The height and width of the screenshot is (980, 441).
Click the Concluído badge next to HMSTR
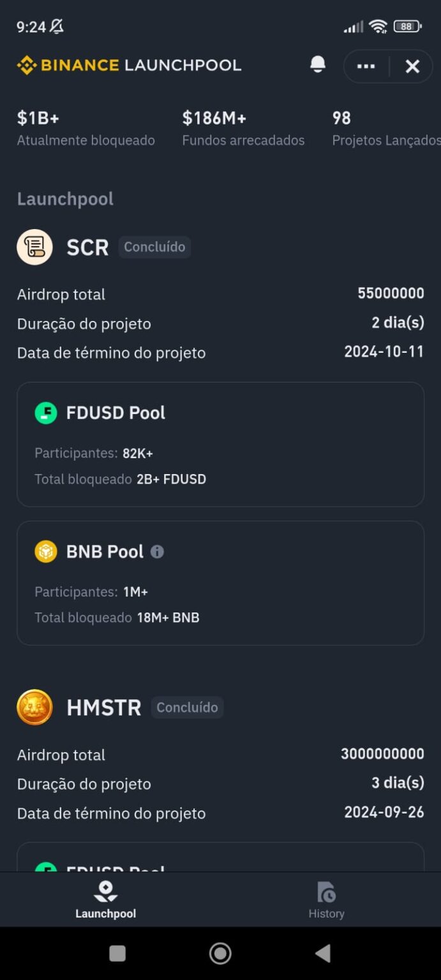pos(187,707)
